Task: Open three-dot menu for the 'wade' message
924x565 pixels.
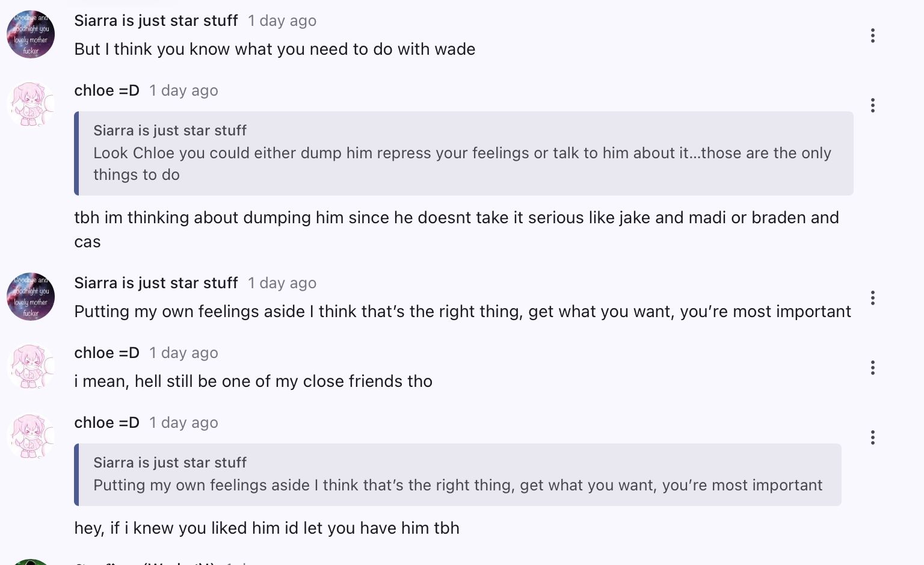Action: [x=872, y=36]
